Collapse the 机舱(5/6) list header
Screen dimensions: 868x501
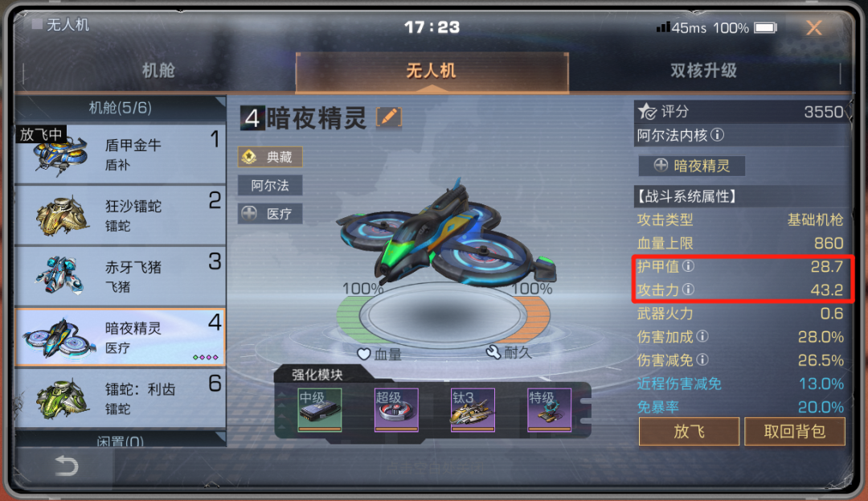[x=120, y=108]
